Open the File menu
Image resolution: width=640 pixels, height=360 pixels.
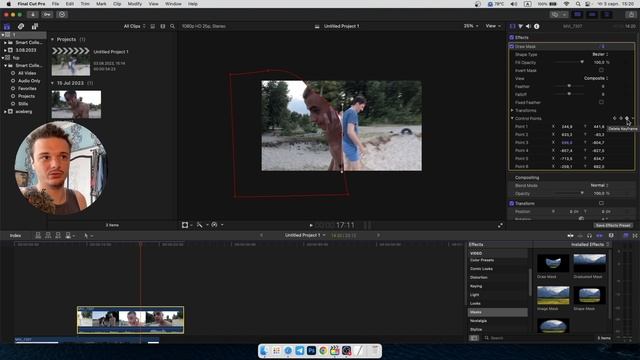pos(55,4)
